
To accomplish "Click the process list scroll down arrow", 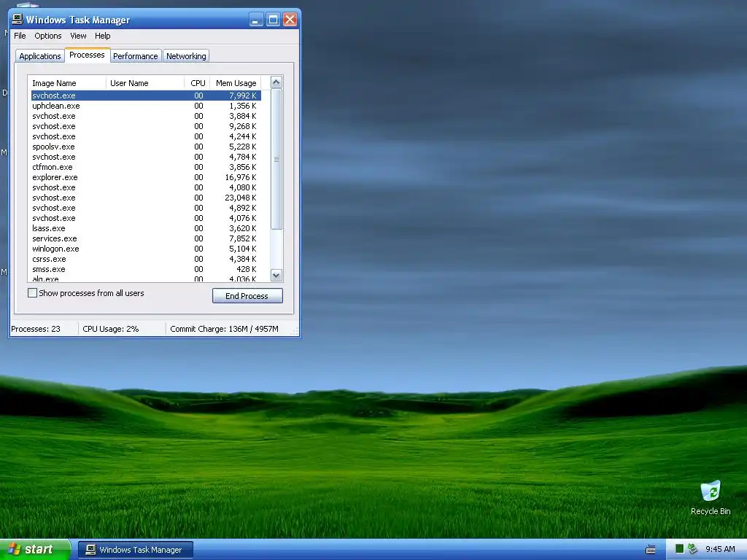I will [x=276, y=275].
